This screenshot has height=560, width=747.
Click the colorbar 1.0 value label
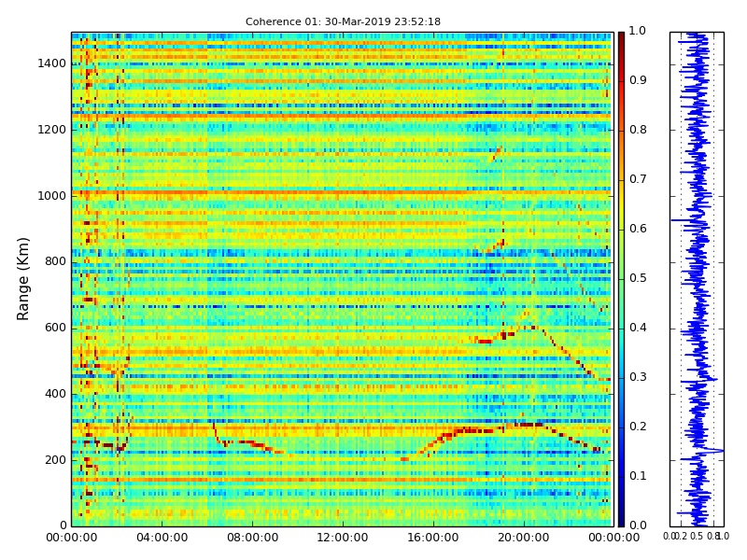point(638,31)
